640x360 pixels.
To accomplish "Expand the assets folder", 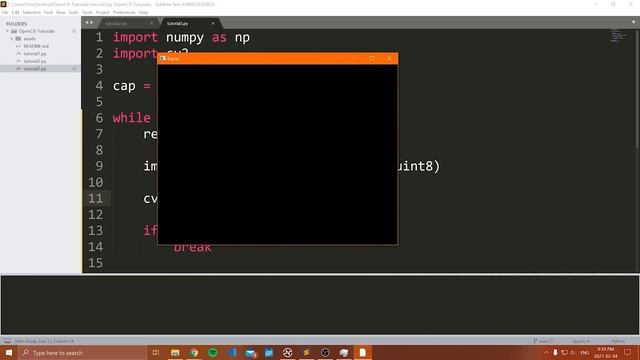I will [12, 38].
